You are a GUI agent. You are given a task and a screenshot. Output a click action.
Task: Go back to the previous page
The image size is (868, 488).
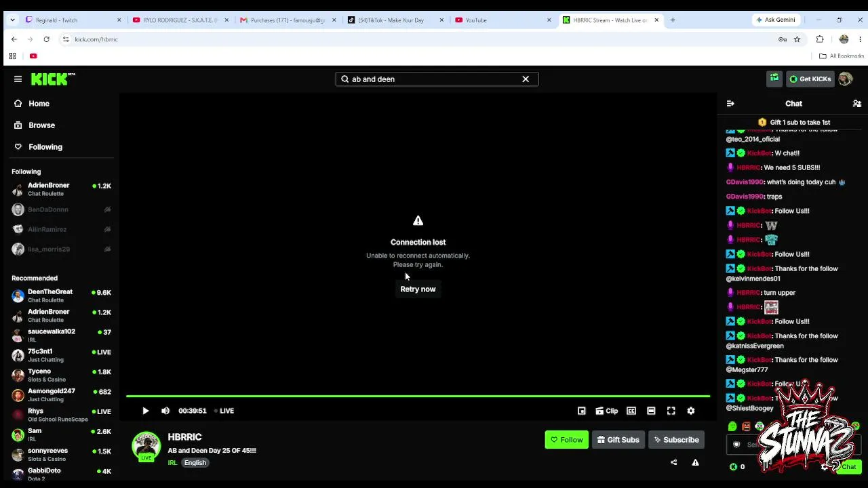14,39
